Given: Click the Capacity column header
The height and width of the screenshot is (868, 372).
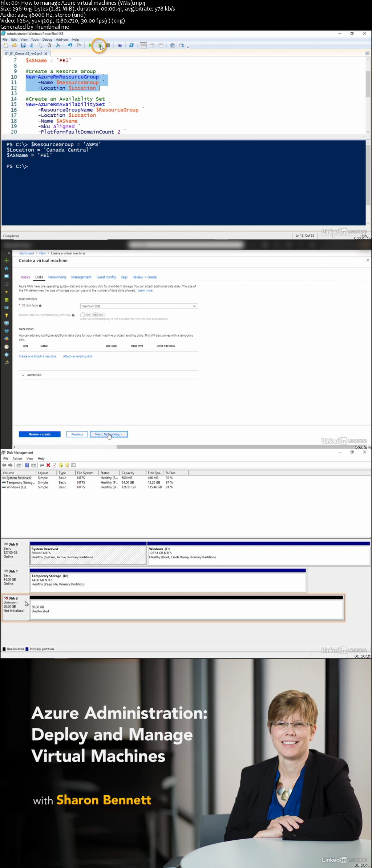Looking at the screenshot, I should (x=132, y=473).
